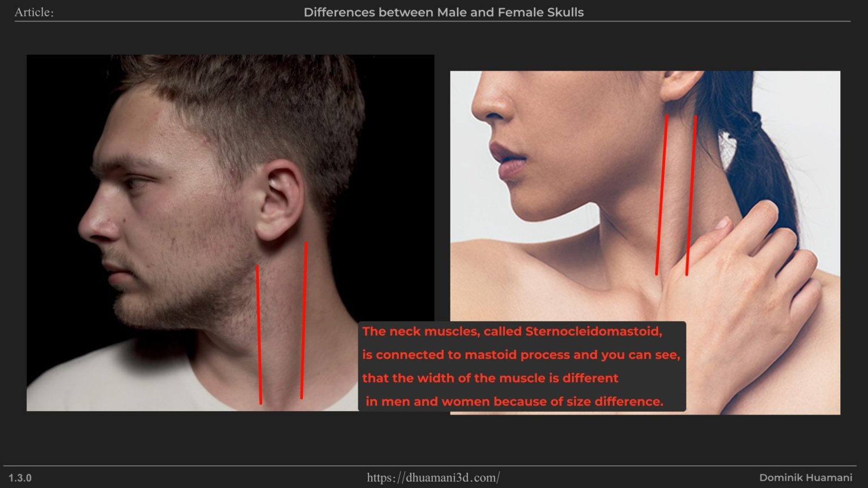Click the front red line on woman's neck
The image size is (868, 488).
pos(661,195)
